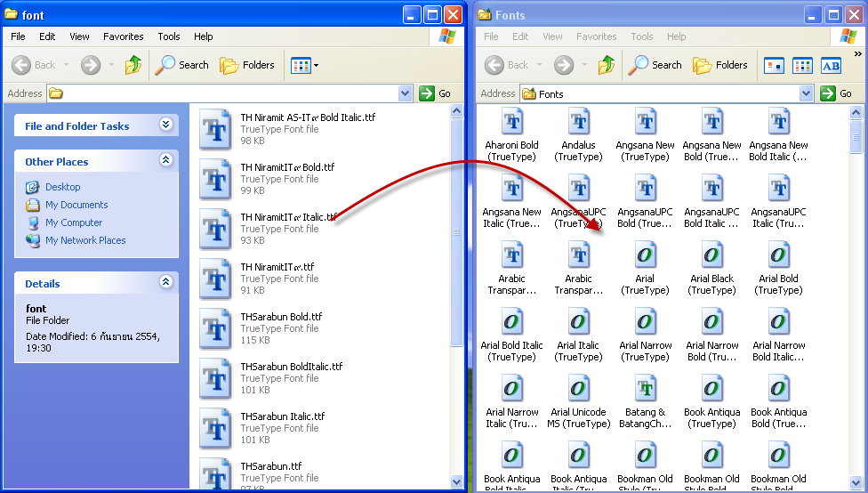
Task: Select Book Antiqua (TrueType) font
Action: point(711,401)
